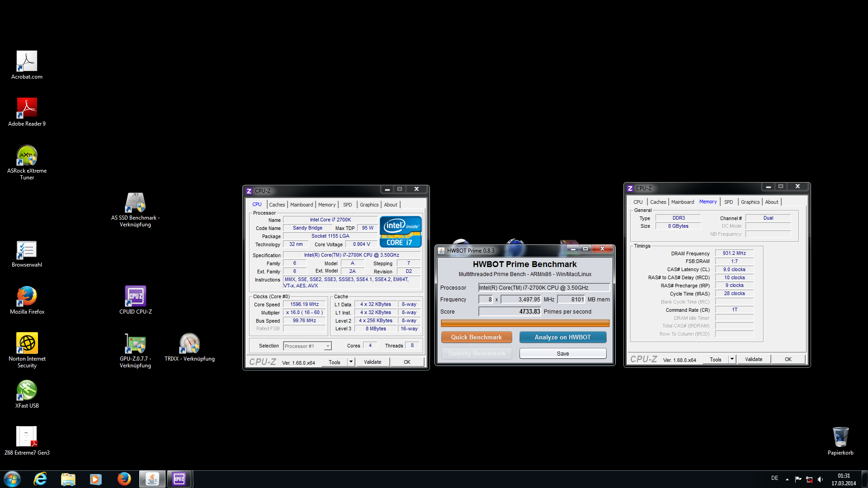
Task: Open SPD tab in right CPU-Z window
Action: tap(729, 202)
